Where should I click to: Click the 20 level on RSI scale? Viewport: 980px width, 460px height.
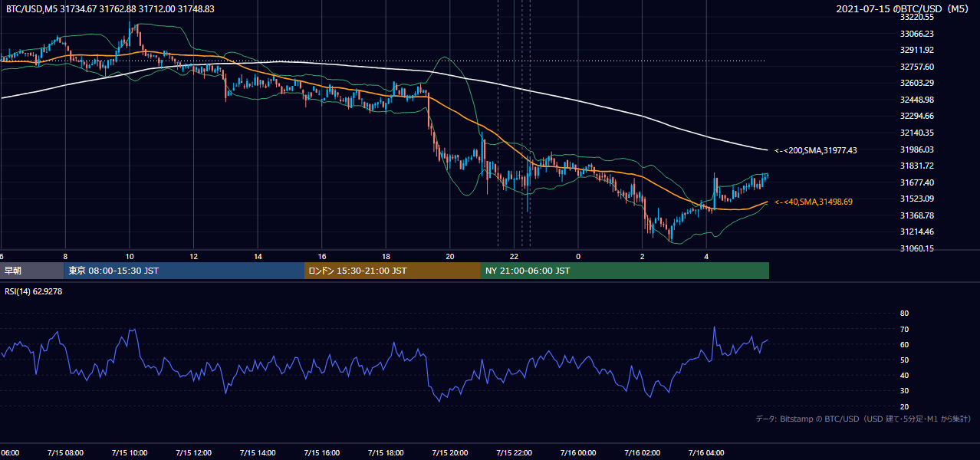tap(904, 406)
